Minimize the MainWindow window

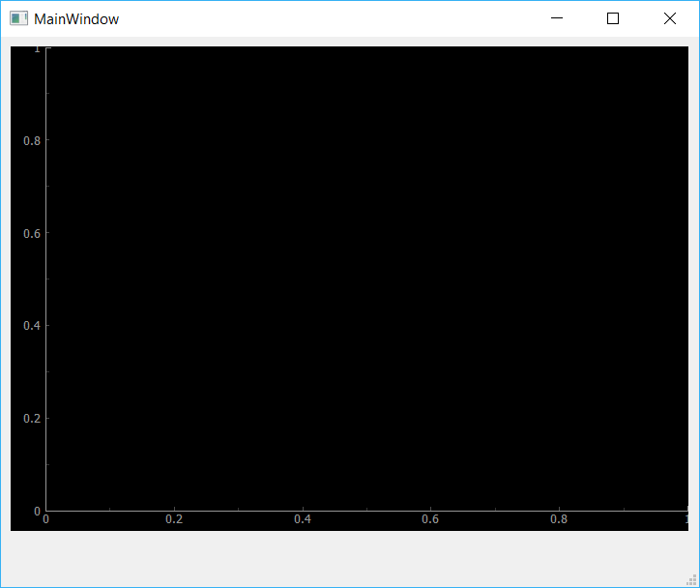click(x=557, y=18)
